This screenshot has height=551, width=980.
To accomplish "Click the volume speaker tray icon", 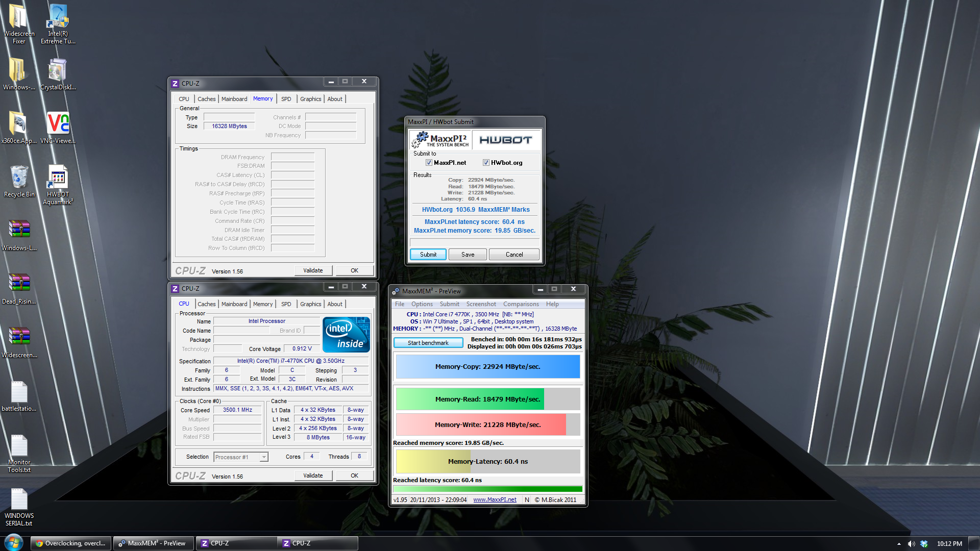I will [x=911, y=544].
